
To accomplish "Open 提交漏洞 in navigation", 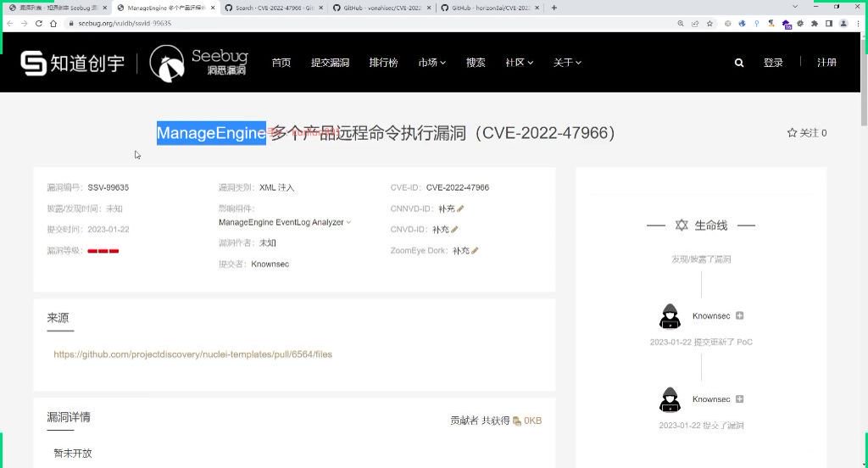I will click(x=330, y=63).
